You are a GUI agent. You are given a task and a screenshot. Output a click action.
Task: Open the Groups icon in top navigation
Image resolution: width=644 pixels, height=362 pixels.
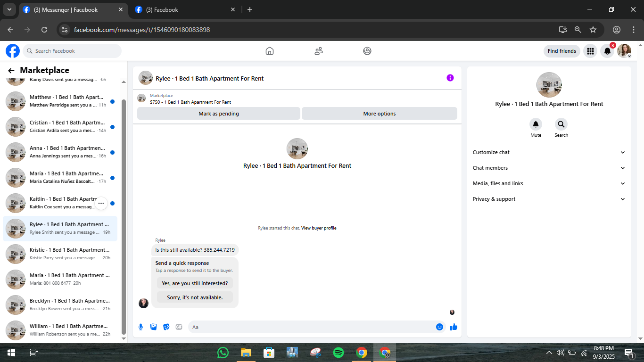(367, 51)
